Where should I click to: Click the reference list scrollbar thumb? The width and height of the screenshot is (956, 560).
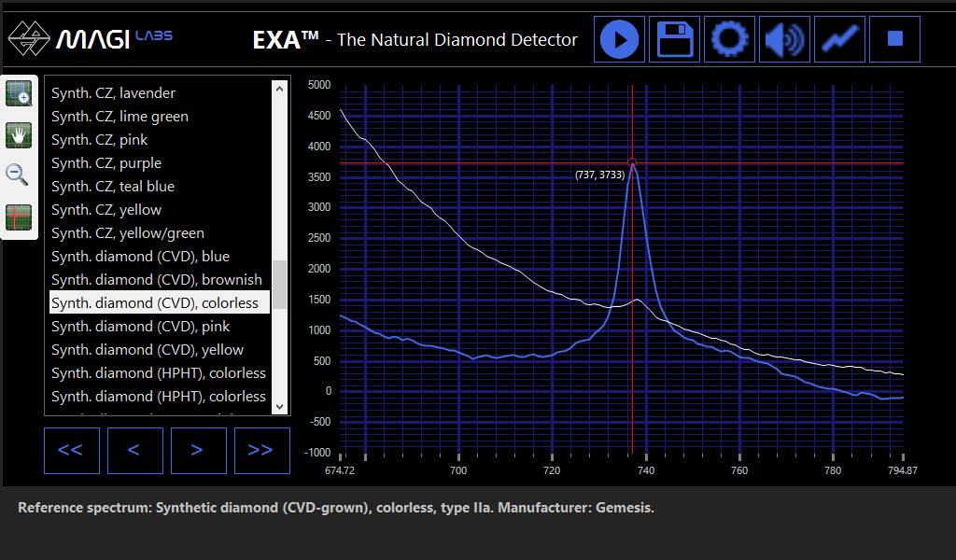point(279,285)
